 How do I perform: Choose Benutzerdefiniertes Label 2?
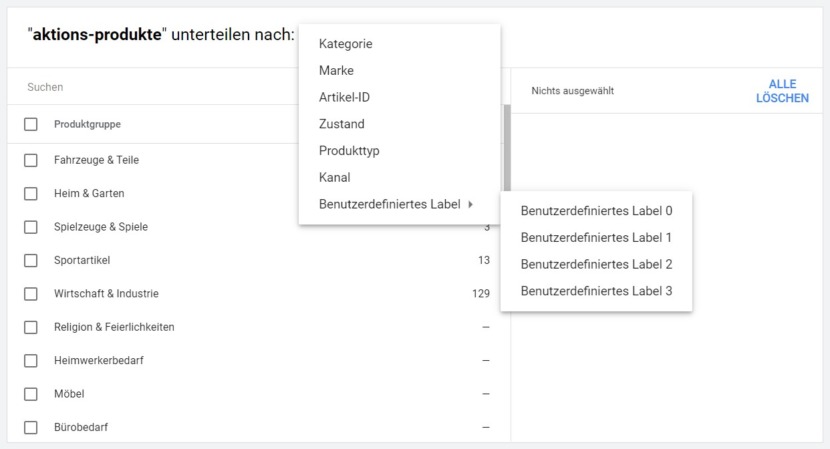pyautogui.click(x=596, y=264)
